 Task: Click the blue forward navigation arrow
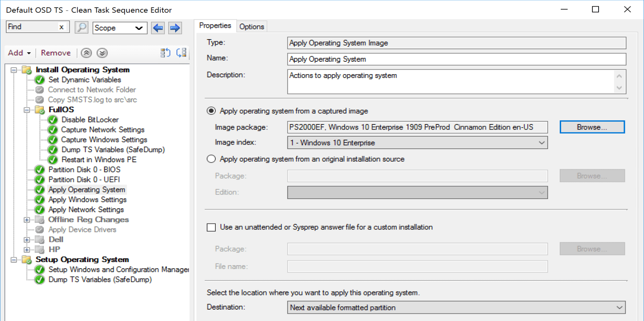(x=175, y=28)
